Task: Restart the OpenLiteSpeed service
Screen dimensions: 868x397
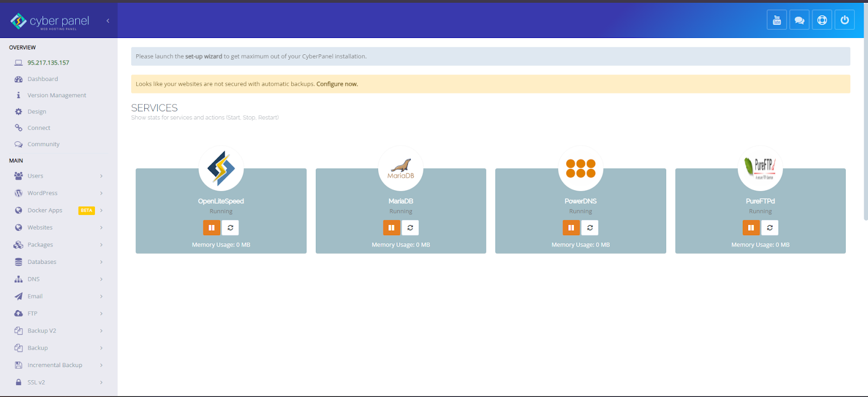Action: tap(230, 228)
